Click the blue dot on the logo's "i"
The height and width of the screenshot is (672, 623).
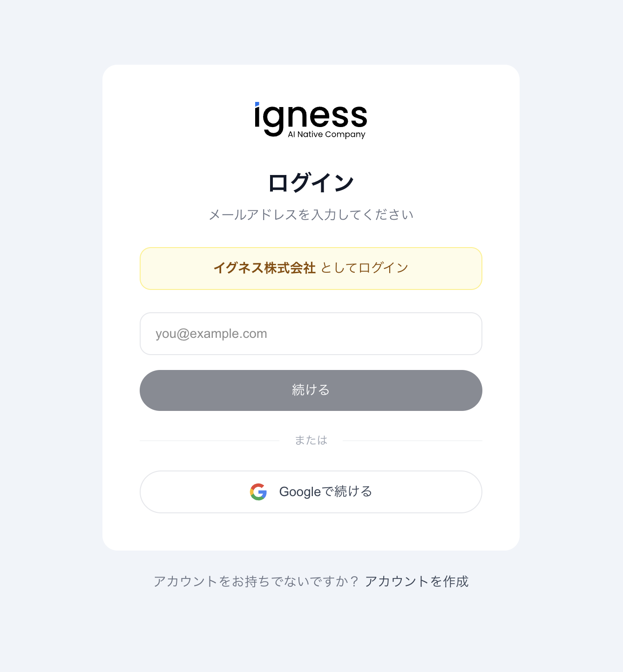(257, 104)
